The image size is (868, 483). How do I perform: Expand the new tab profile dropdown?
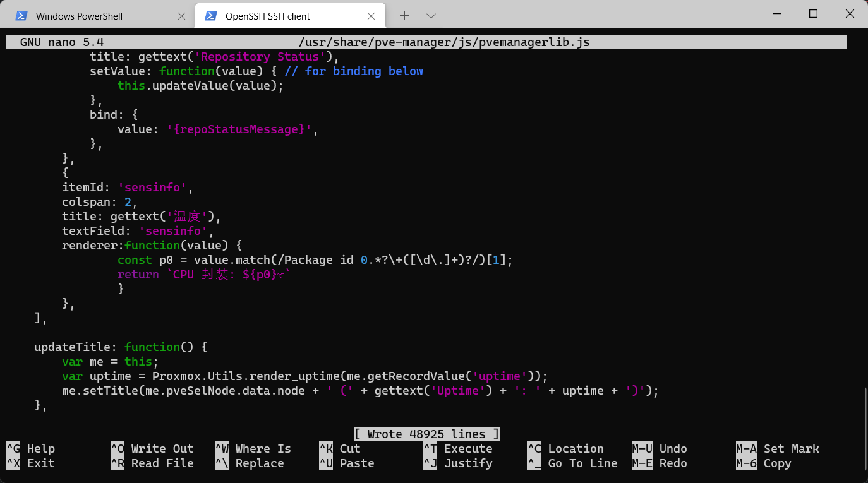point(431,16)
